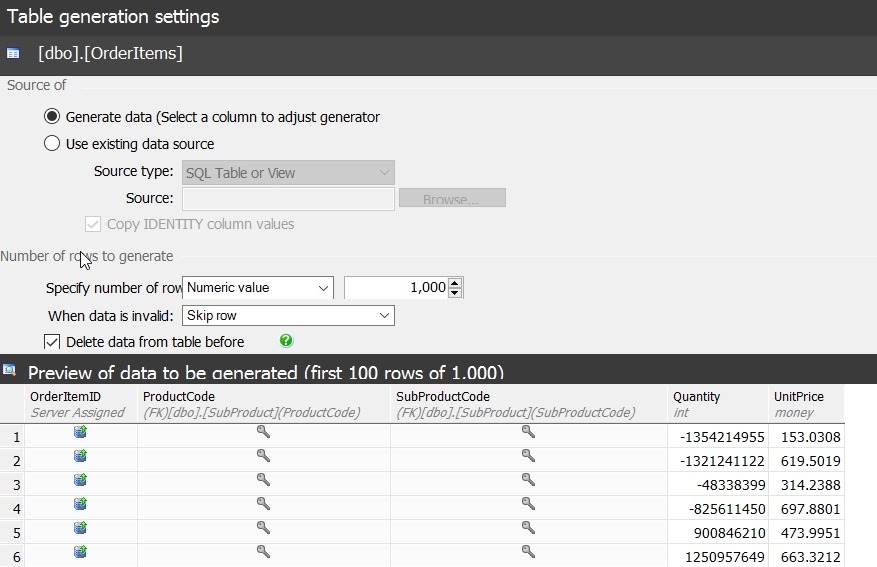
Task: Click row header number 5
Action: coord(12,532)
